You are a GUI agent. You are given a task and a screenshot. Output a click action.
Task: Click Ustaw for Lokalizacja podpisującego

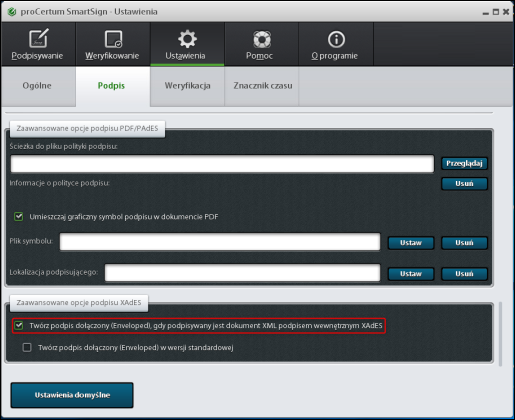[411, 274]
